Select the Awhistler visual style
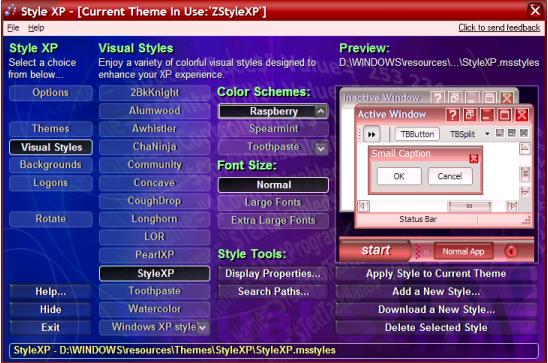This screenshot has width=548, height=363. tap(154, 129)
